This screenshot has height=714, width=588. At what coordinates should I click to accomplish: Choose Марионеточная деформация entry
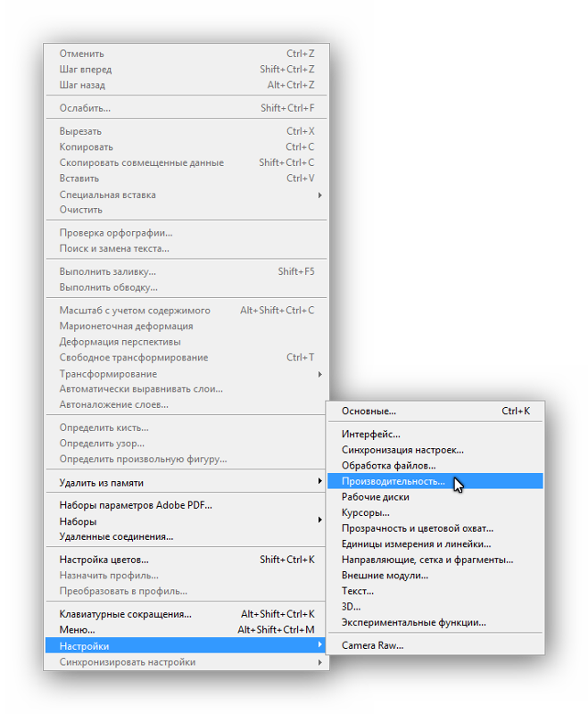pos(186,326)
